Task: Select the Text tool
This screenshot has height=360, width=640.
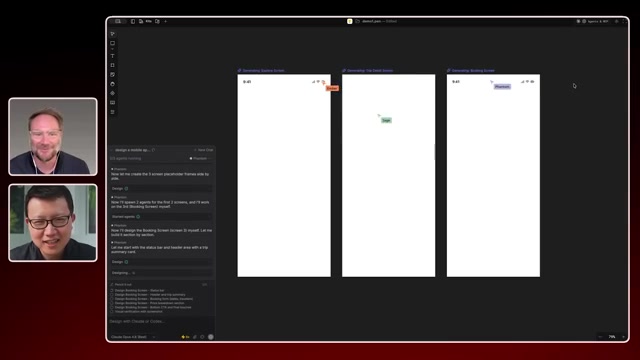Action: click(113, 56)
